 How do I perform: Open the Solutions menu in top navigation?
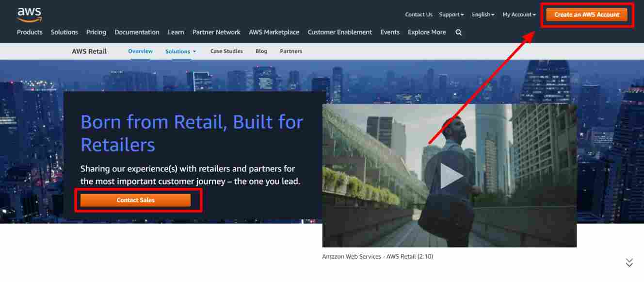pyautogui.click(x=64, y=32)
